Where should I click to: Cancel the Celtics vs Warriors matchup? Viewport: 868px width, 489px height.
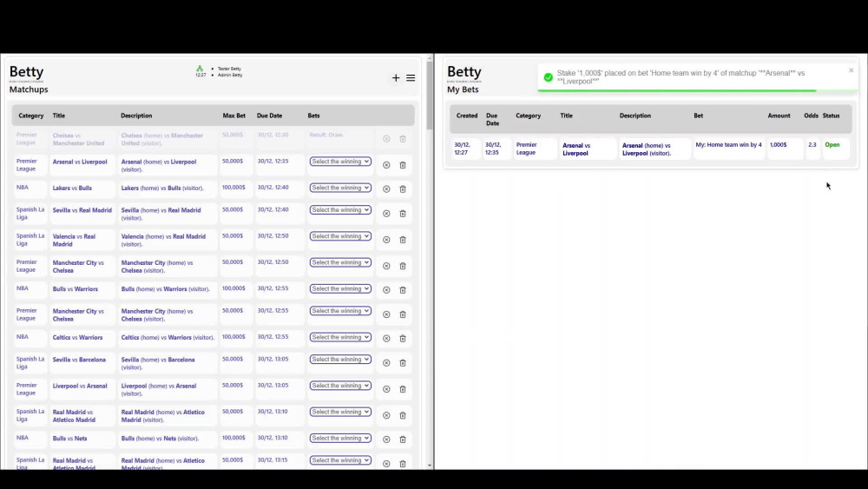(386, 339)
